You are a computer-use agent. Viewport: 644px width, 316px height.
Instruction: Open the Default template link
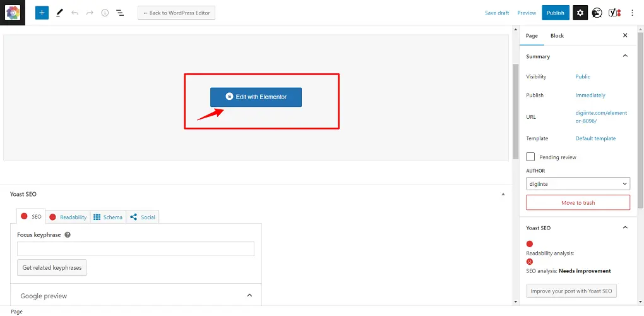point(595,138)
